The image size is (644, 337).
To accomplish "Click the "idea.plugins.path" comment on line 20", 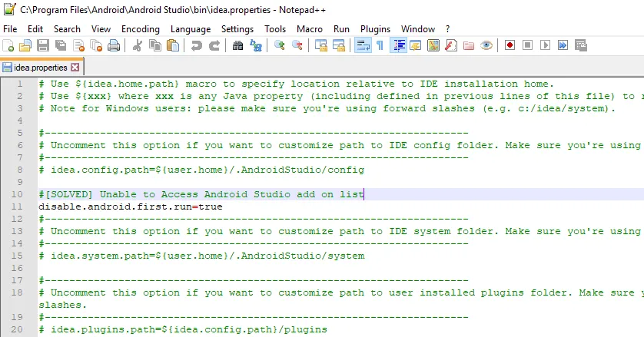I will pos(183,329).
